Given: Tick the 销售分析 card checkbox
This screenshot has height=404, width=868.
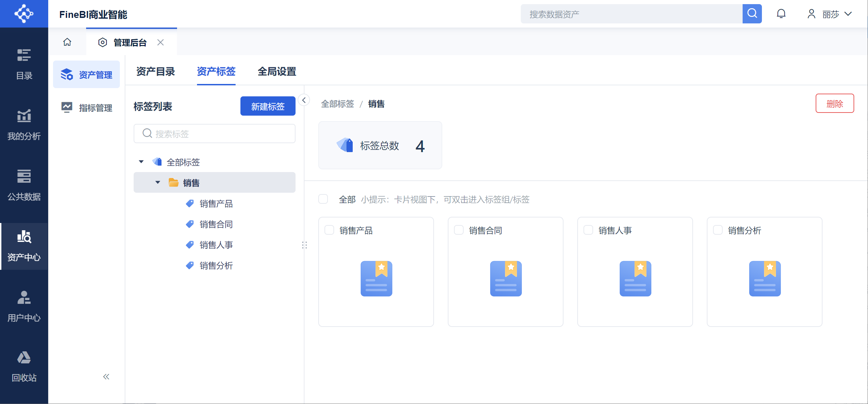Looking at the screenshot, I should click(x=718, y=230).
